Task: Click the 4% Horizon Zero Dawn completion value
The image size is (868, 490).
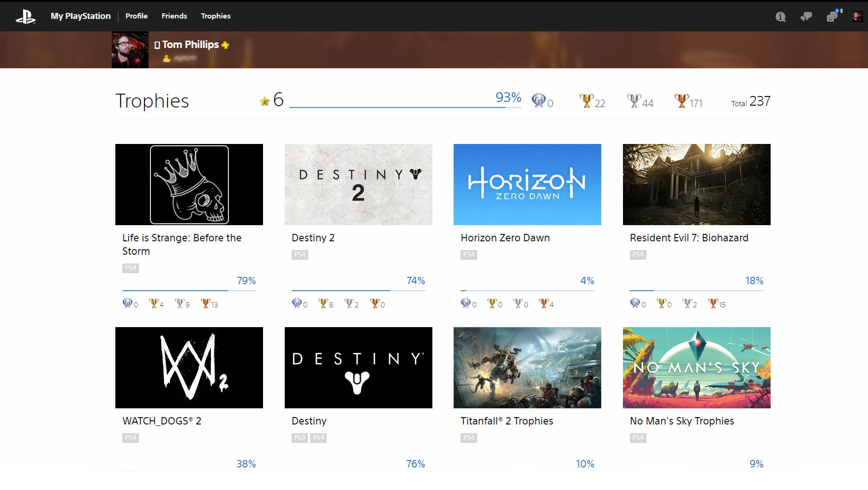Action: point(587,281)
